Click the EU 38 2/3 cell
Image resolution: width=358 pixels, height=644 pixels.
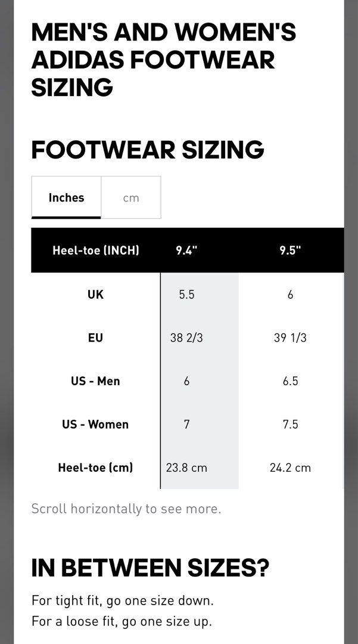(x=186, y=338)
